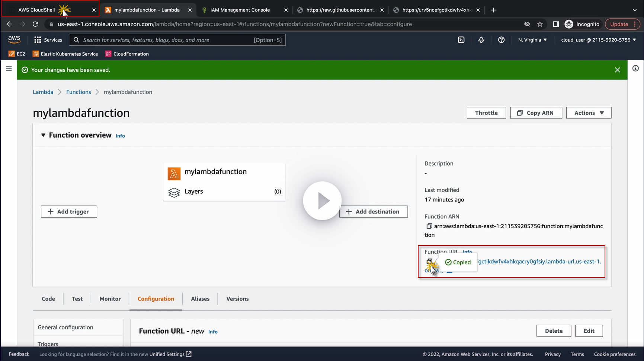Go to the AWS console home logo
This screenshot has height=361, width=644.
(x=14, y=39)
